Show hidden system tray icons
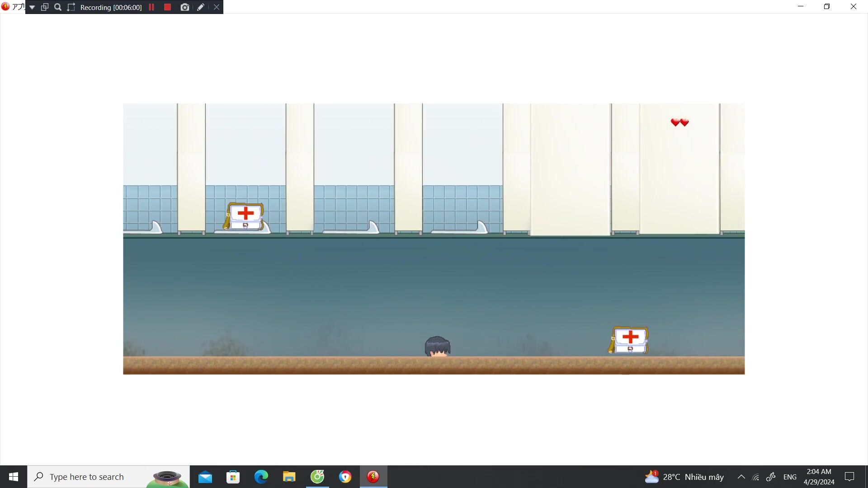This screenshot has height=488, width=868. point(741,477)
